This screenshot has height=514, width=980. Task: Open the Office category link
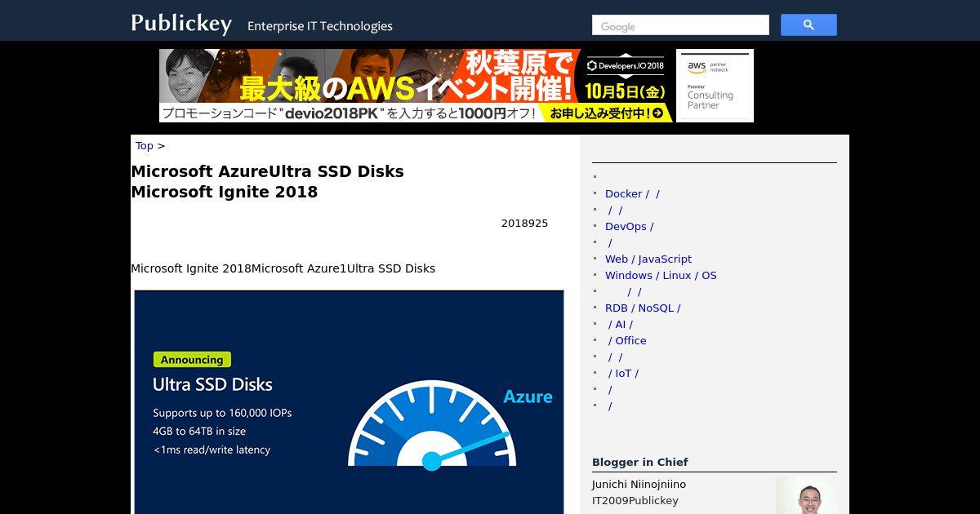coord(626,341)
